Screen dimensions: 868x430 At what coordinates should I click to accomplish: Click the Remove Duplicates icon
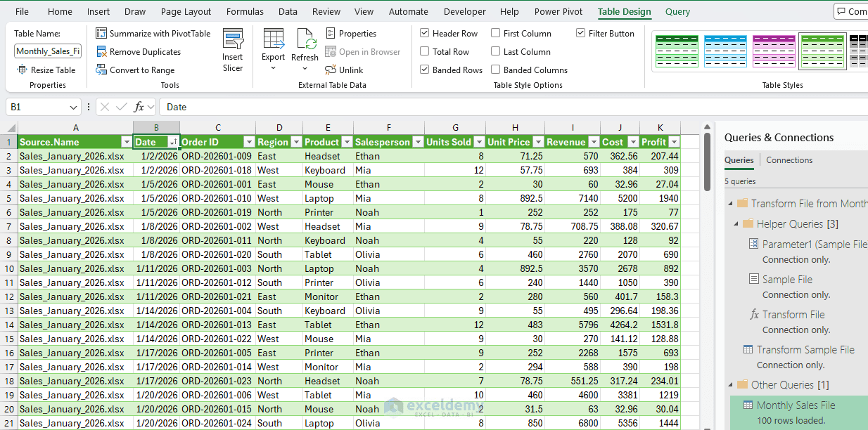tap(101, 51)
